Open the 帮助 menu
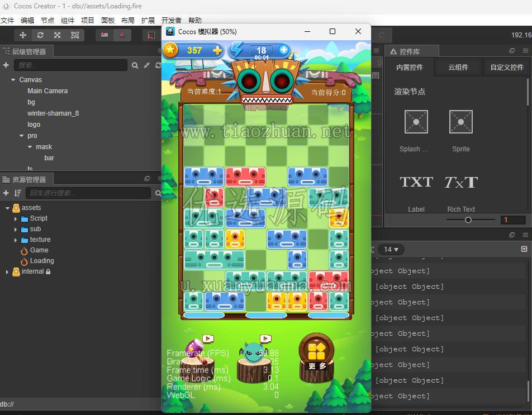 point(194,20)
